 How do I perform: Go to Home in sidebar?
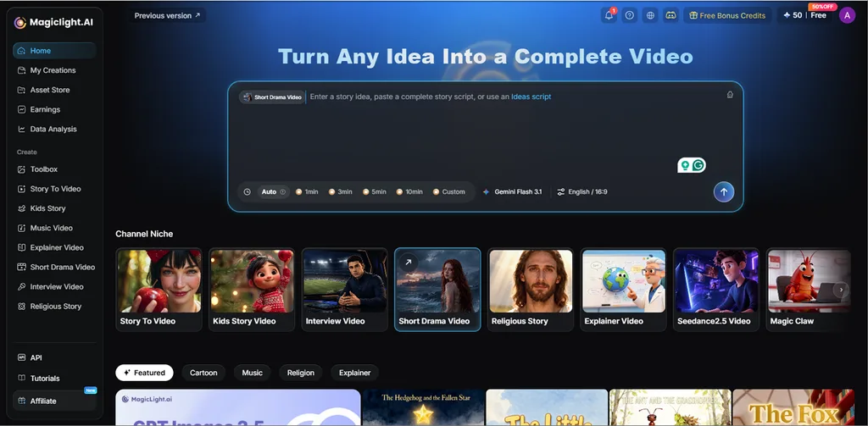[x=54, y=50]
